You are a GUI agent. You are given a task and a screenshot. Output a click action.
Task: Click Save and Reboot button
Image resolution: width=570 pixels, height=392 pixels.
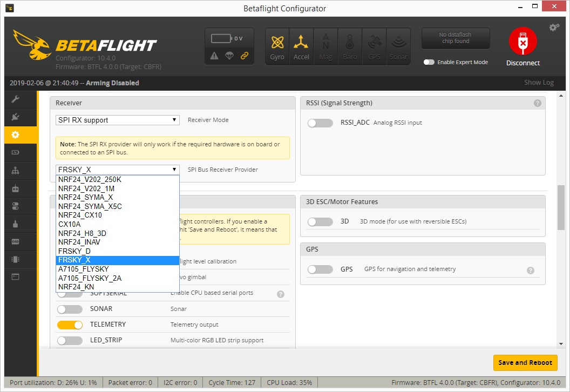click(525, 362)
